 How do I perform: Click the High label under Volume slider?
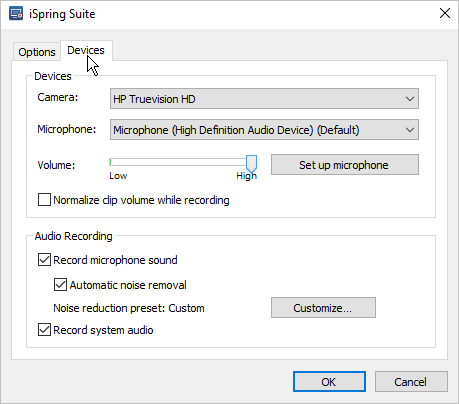tap(246, 176)
